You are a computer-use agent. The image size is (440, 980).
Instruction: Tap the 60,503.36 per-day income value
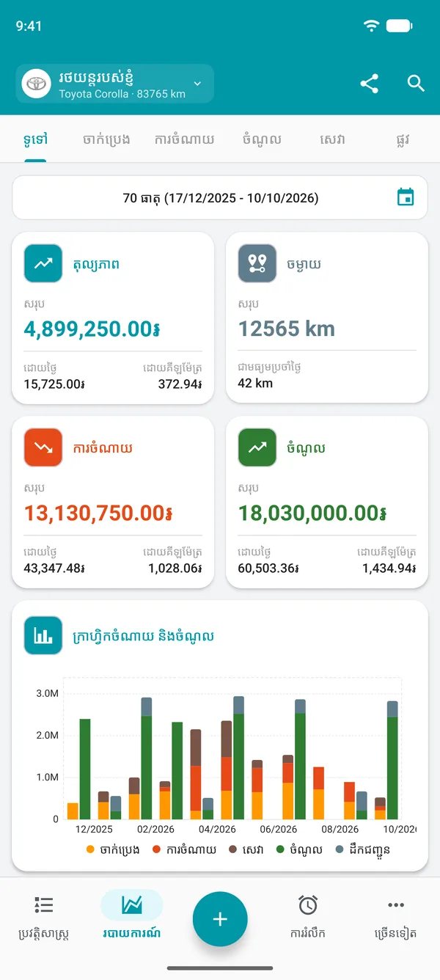click(268, 568)
